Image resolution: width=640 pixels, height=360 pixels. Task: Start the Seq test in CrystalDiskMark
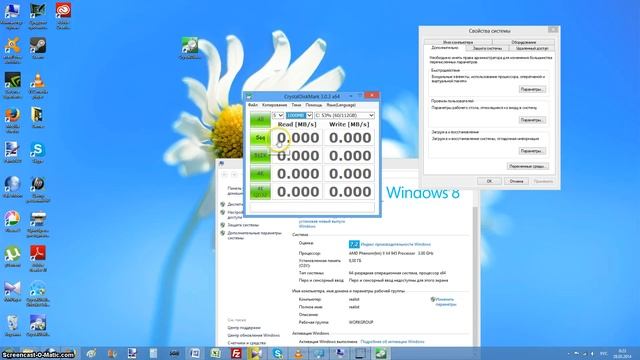[x=260, y=138]
